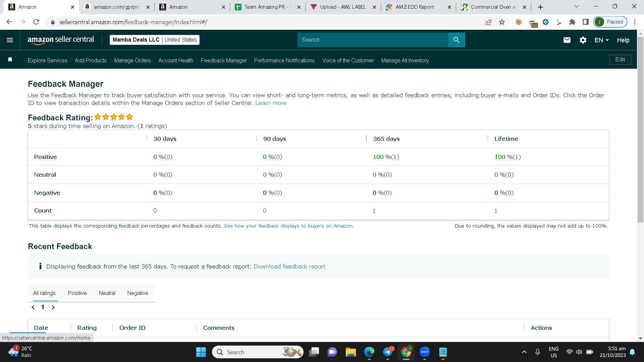Open weather widget showing 26°C Rain
Image resolution: width=644 pixels, height=362 pixels.
point(20,352)
